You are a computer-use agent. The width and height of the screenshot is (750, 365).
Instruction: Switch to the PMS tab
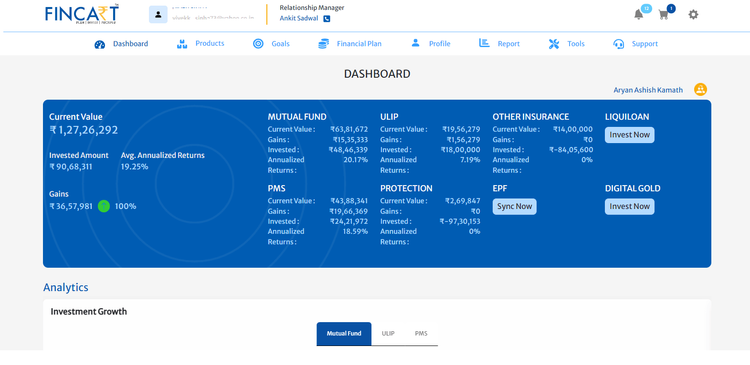point(421,333)
